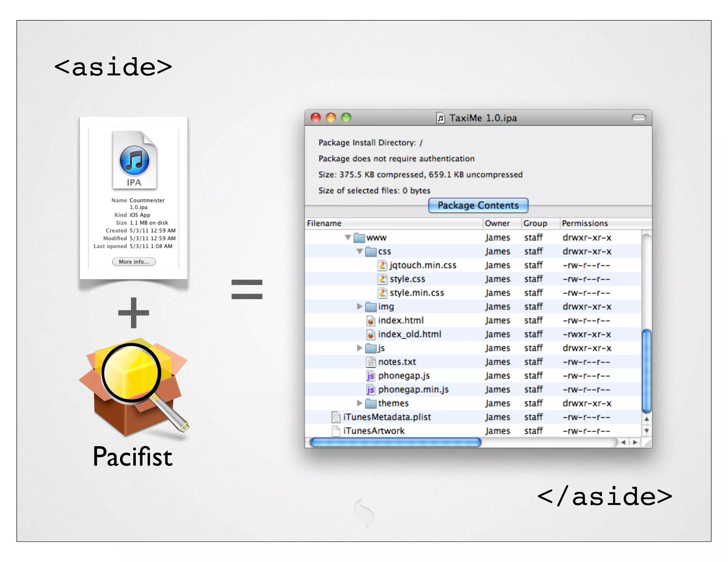
Task: Select the phonegap.js filename
Action: (404, 376)
